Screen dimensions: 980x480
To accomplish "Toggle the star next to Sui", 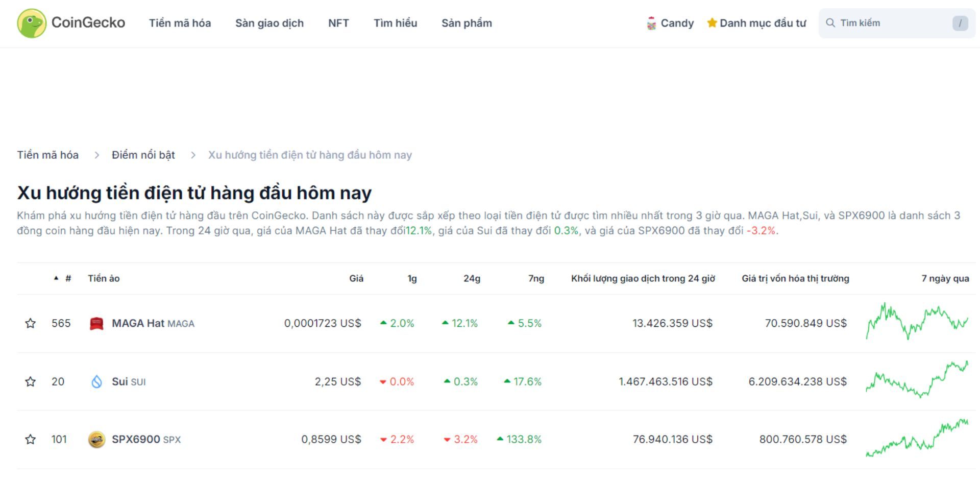I will point(31,381).
